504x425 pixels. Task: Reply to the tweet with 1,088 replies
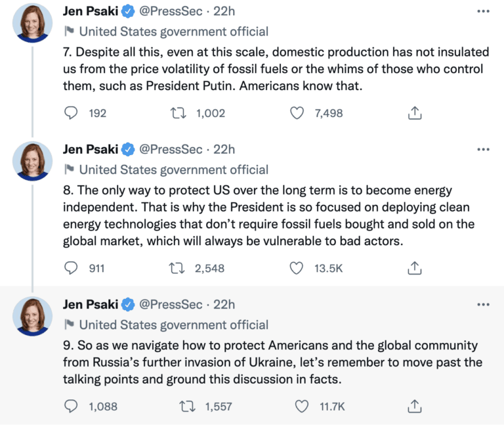point(71,406)
